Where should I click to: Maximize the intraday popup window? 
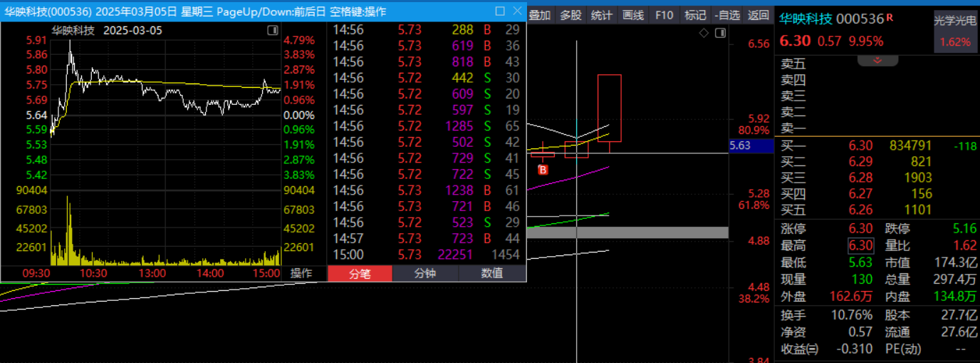click(x=499, y=11)
